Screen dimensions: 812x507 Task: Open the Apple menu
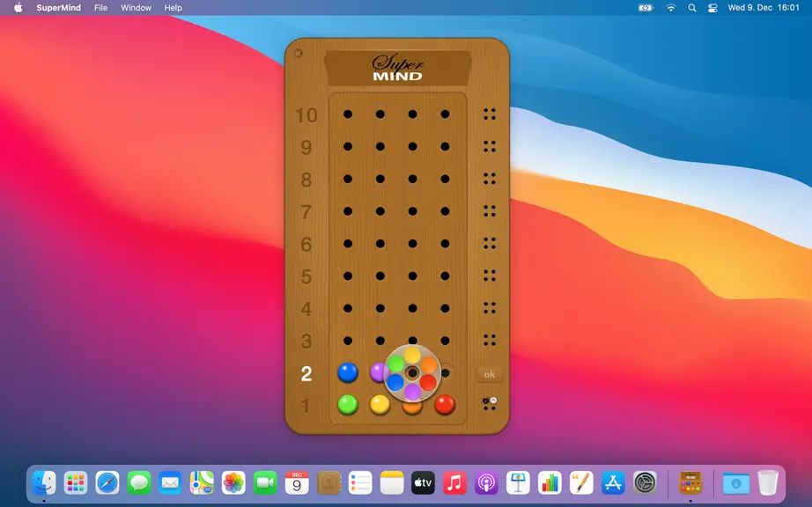coord(18,7)
